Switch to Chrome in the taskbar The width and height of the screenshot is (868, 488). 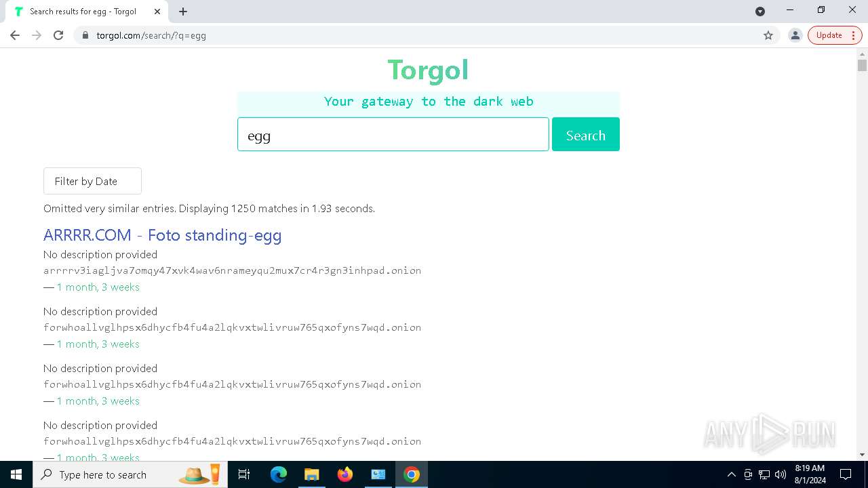click(x=412, y=474)
